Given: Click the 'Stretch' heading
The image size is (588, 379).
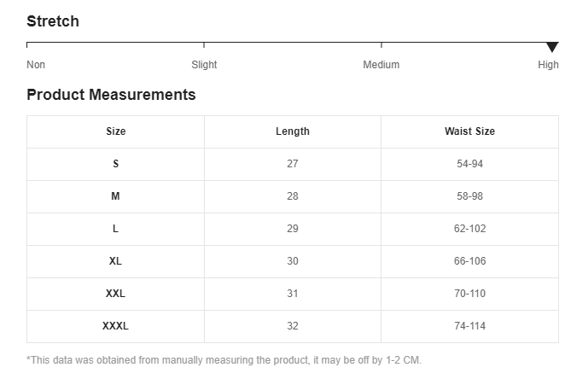Looking at the screenshot, I should click(53, 21).
